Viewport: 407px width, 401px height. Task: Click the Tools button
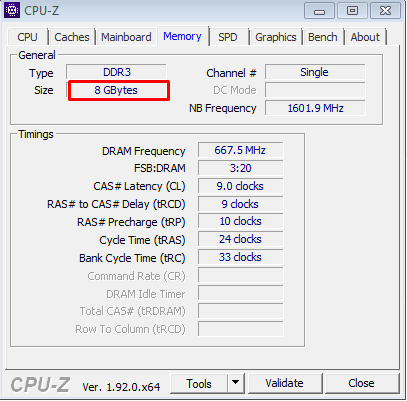coord(199,383)
